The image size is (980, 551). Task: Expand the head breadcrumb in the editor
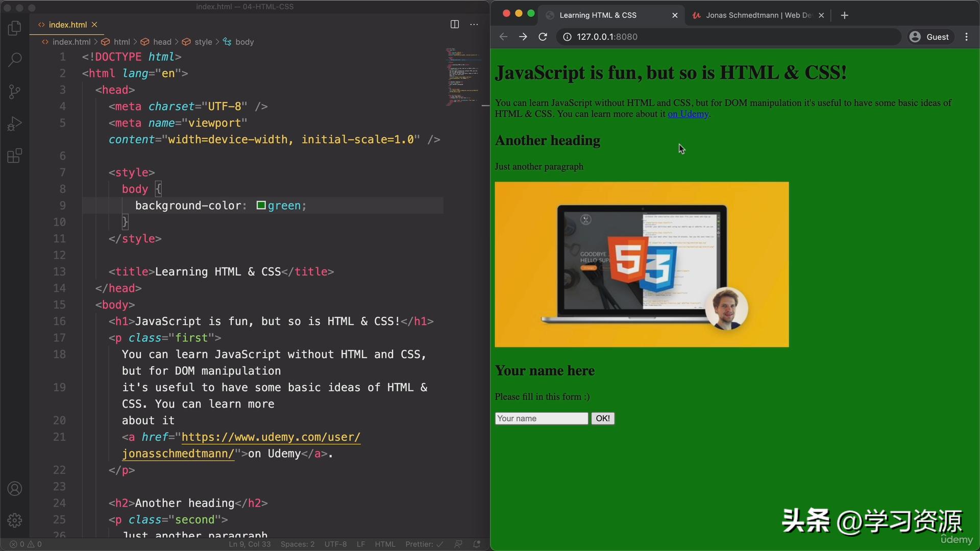pos(162,42)
